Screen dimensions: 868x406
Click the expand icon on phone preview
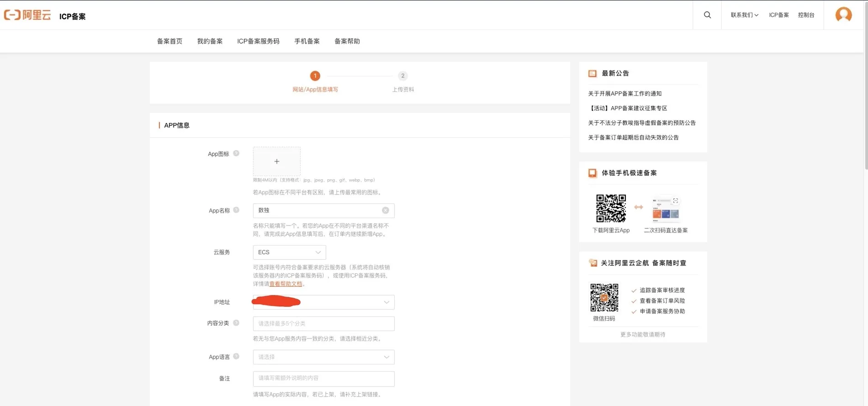click(x=675, y=201)
